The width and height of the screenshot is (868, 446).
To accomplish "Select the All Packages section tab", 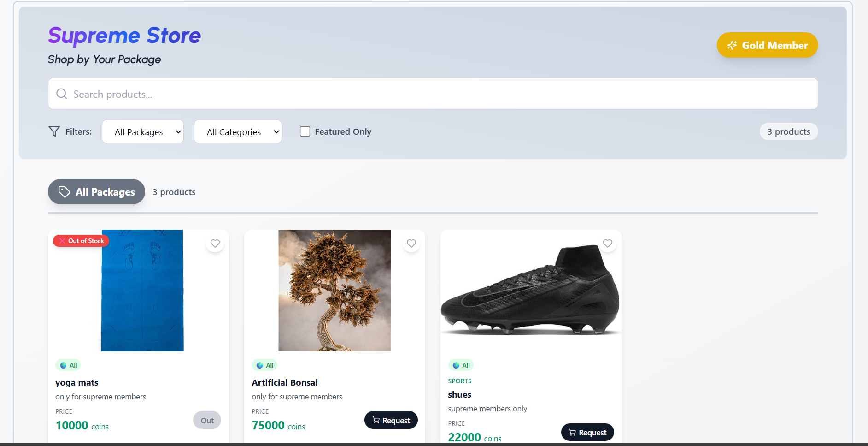I will [96, 192].
